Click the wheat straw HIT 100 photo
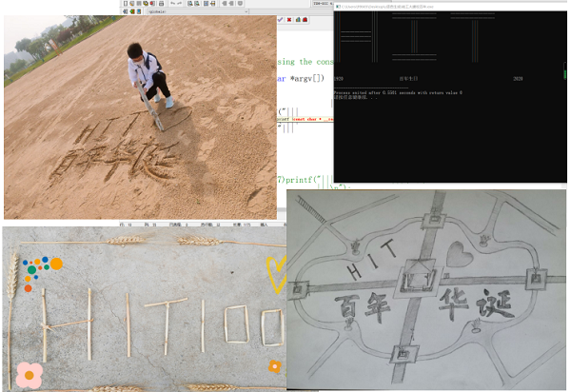The image size is (571, 392). [145, 308]
